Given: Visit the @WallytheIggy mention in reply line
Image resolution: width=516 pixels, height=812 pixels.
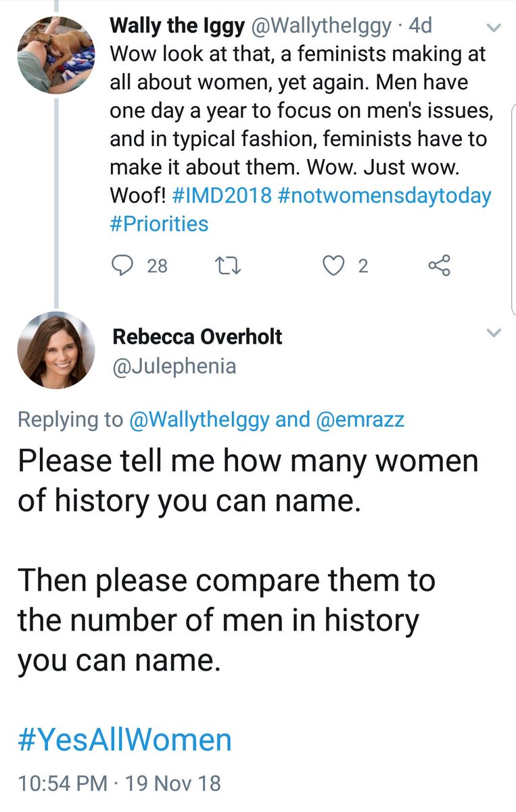Looking at the screenshot, I should click(x=200, y=420).
